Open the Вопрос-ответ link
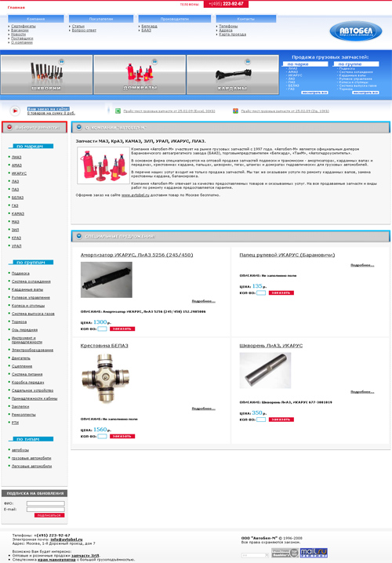Image resolution: width=392 pixels, height=563 pixels. coord(84,30)
